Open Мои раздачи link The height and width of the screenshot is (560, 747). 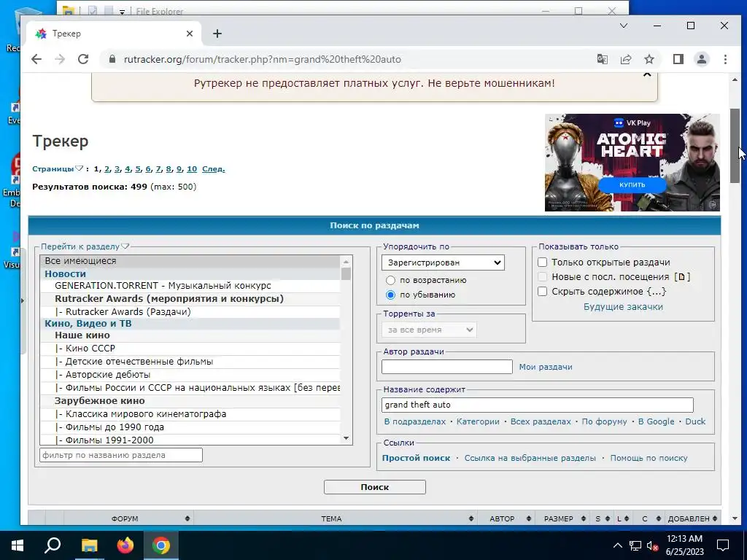[546, 367]
